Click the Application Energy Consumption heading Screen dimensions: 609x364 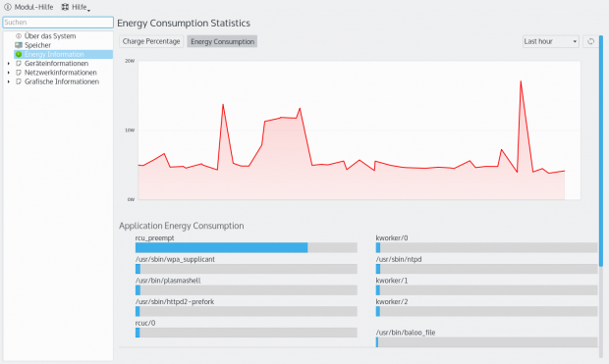coord(182,226)
